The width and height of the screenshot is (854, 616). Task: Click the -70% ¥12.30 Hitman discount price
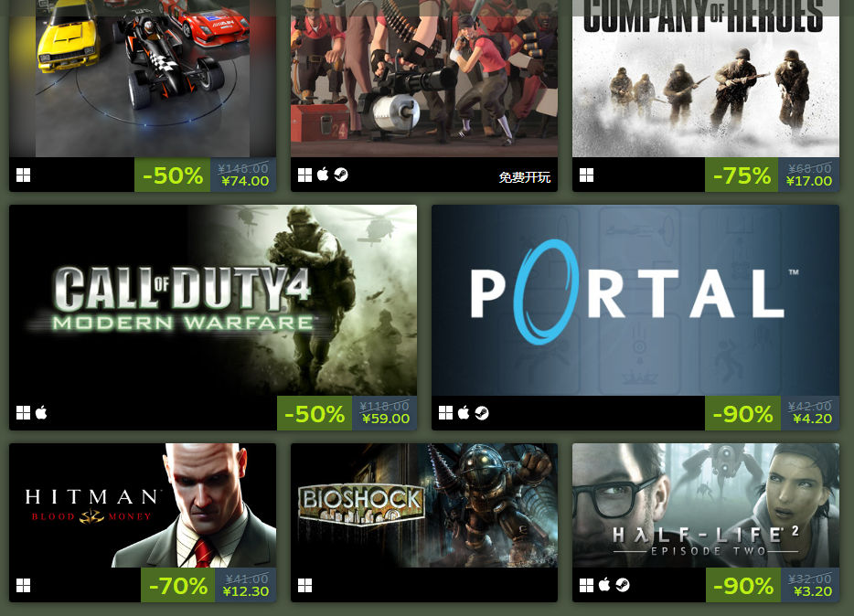pos(208,585)
